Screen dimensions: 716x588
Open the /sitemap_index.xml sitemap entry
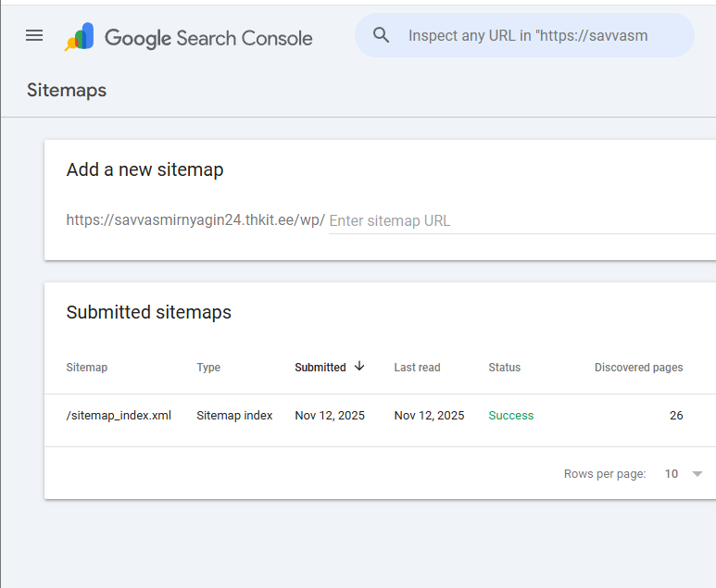tap(119, 416)
